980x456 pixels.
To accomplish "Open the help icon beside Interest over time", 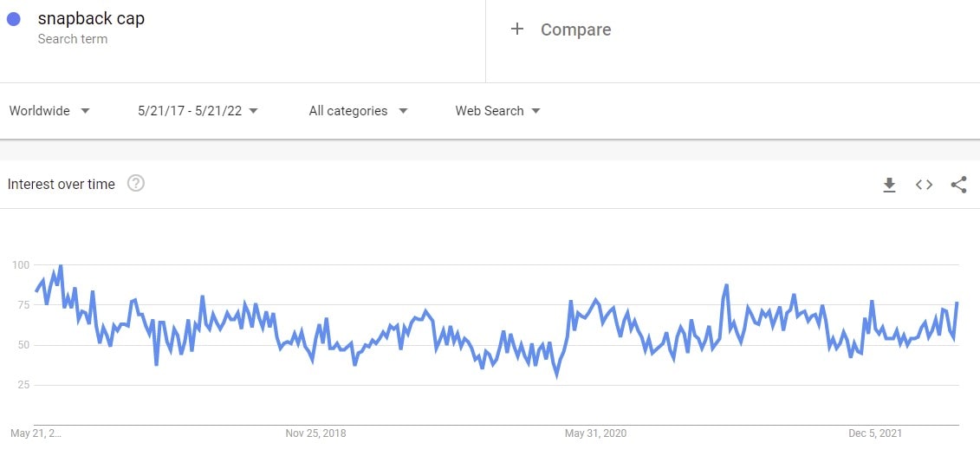I will coord(135,184).
